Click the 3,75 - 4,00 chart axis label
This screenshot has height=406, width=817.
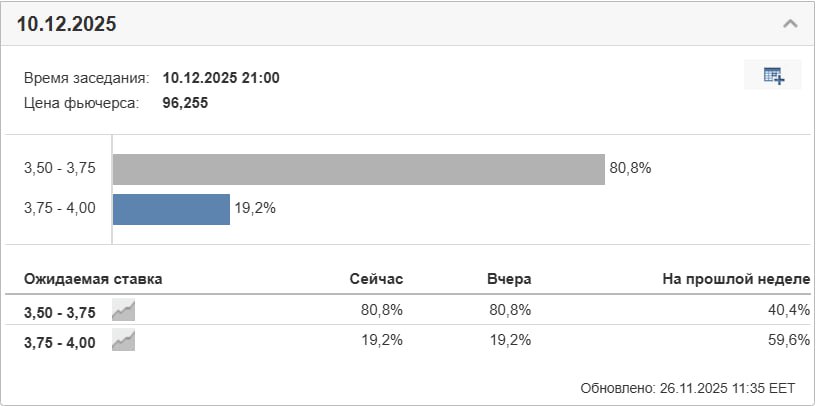60,208
